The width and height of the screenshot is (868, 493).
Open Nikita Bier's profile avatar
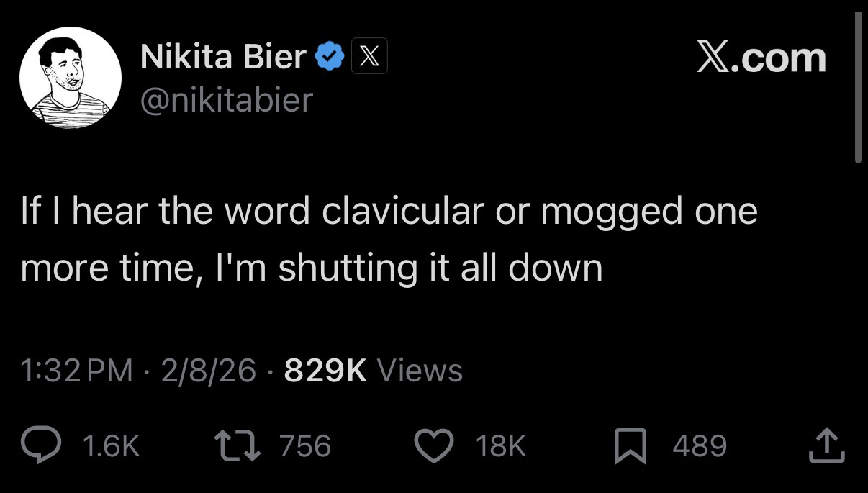tap(71, 78)
